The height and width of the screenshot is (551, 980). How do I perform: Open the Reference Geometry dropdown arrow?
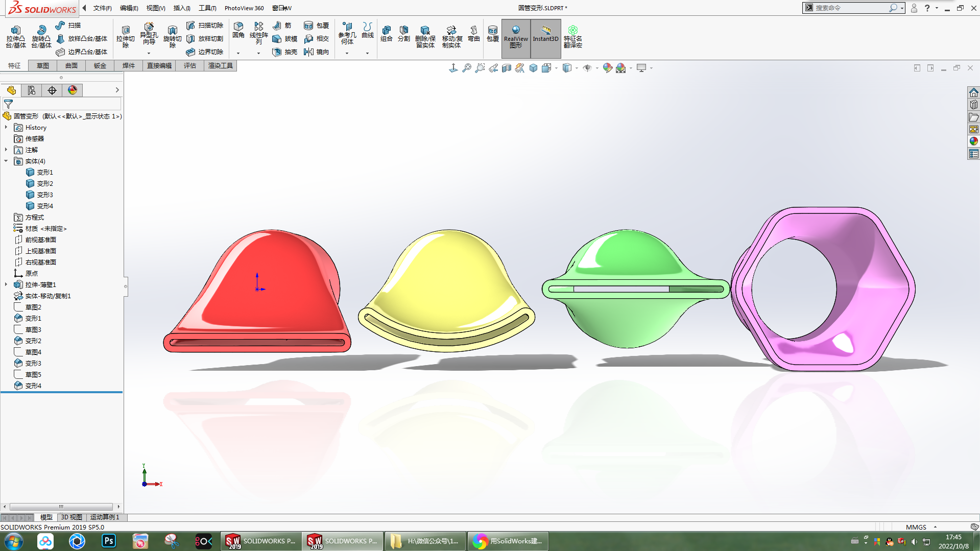coord(347,53)
